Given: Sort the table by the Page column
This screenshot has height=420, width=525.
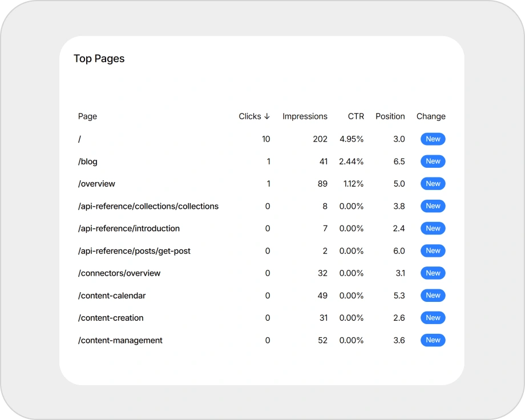Looking at the screenshot, I should pyautogui.click(x=87, y=116).
